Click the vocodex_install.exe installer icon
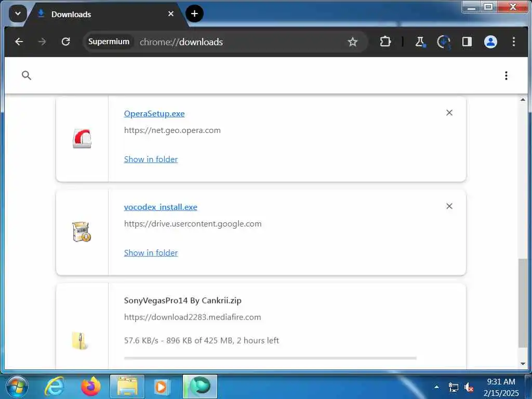 click(x=82, y=232)
